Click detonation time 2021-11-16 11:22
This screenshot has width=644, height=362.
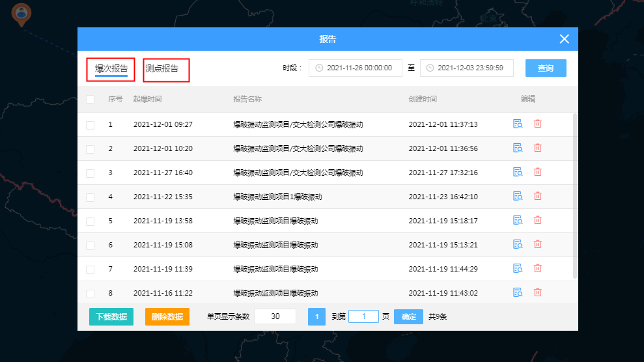[x=163, y=293]
